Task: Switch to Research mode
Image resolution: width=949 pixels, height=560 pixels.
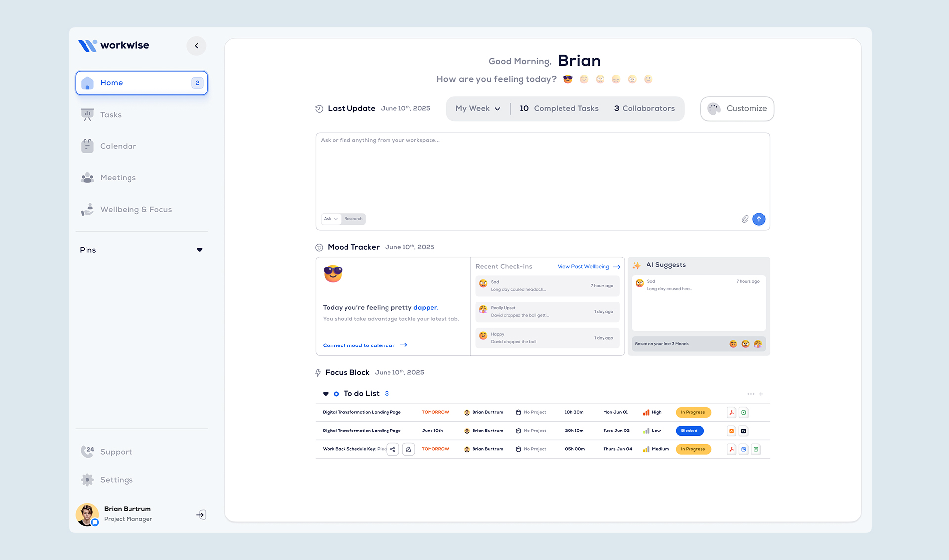Action: tap(353, 219)
